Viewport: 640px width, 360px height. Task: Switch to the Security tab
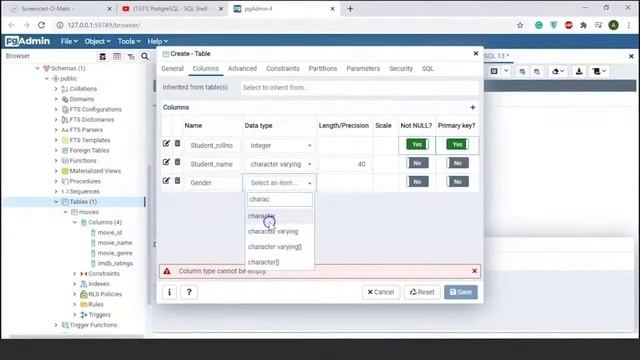tap(401, 69)
